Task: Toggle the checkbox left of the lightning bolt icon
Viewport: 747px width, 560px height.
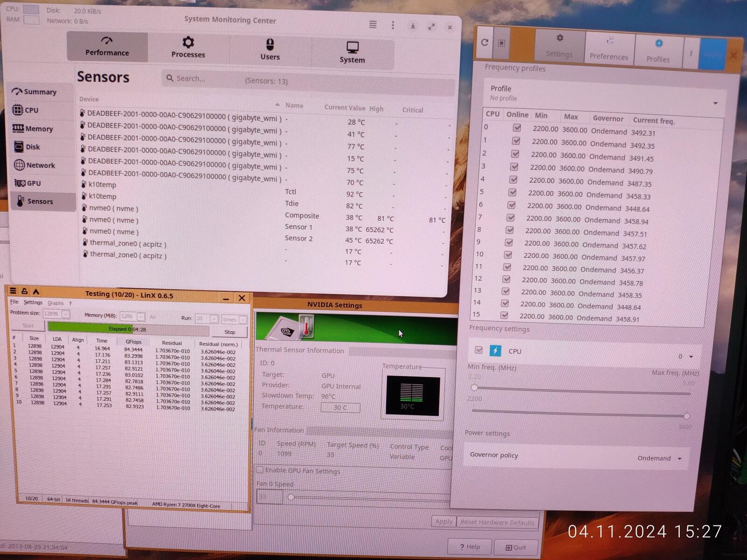Action: coord(479,350)
